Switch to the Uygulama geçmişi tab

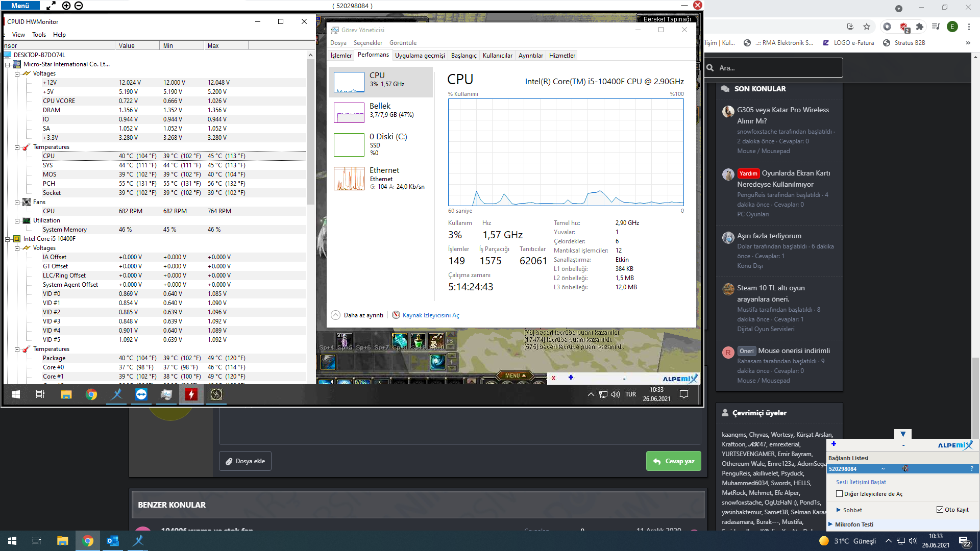[x=420, y=56]
